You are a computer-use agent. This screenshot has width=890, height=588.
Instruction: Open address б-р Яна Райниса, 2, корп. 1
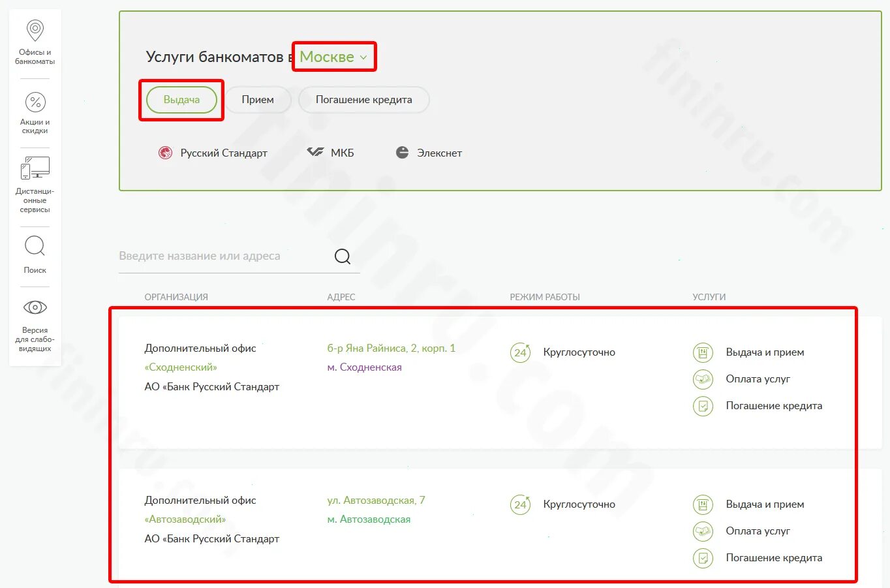[391, 348]
